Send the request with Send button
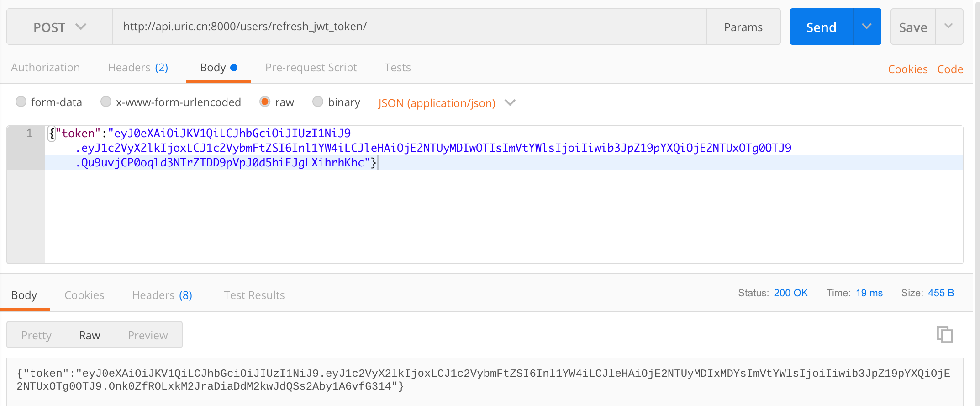Image resolution: width=980 pixels, height=406 pixels. [822, 27]
